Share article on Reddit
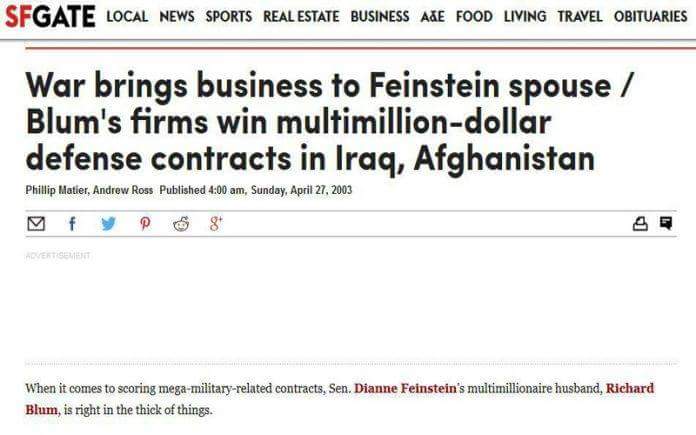 coord(181,224)
